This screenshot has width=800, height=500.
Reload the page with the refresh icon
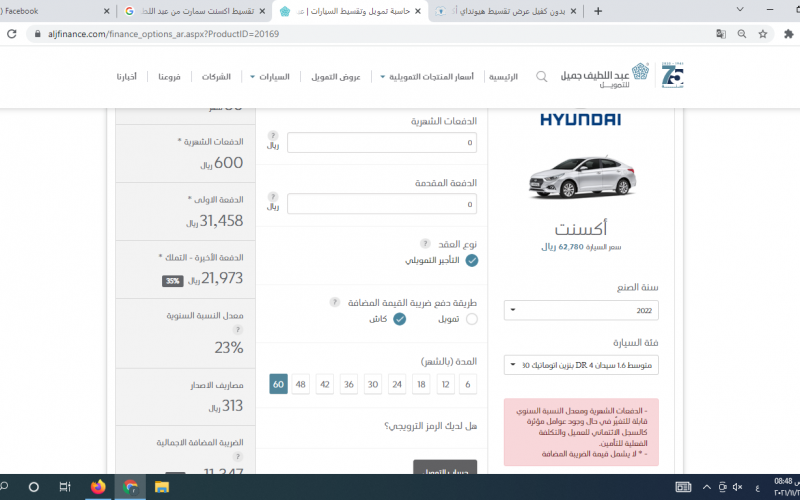(11, 34)
